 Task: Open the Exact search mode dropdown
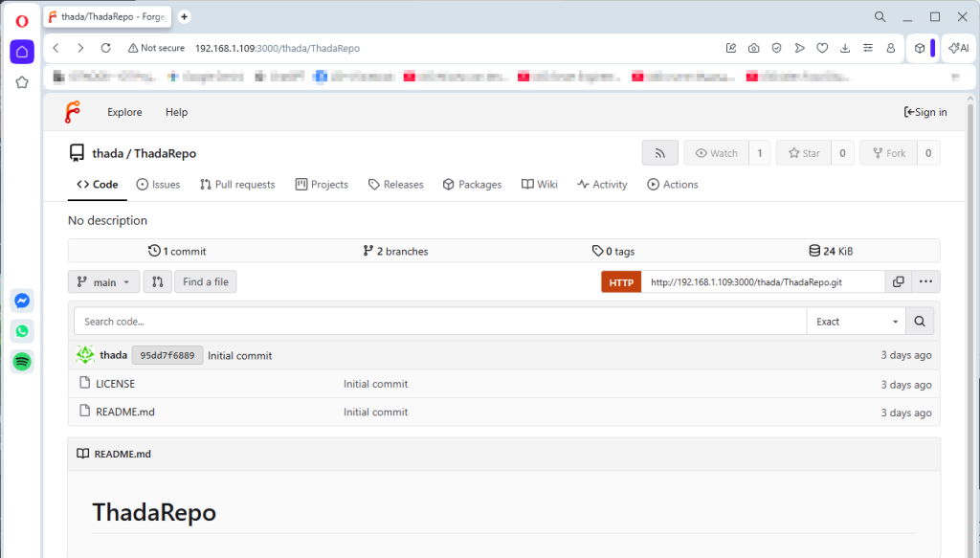(857, 322)
